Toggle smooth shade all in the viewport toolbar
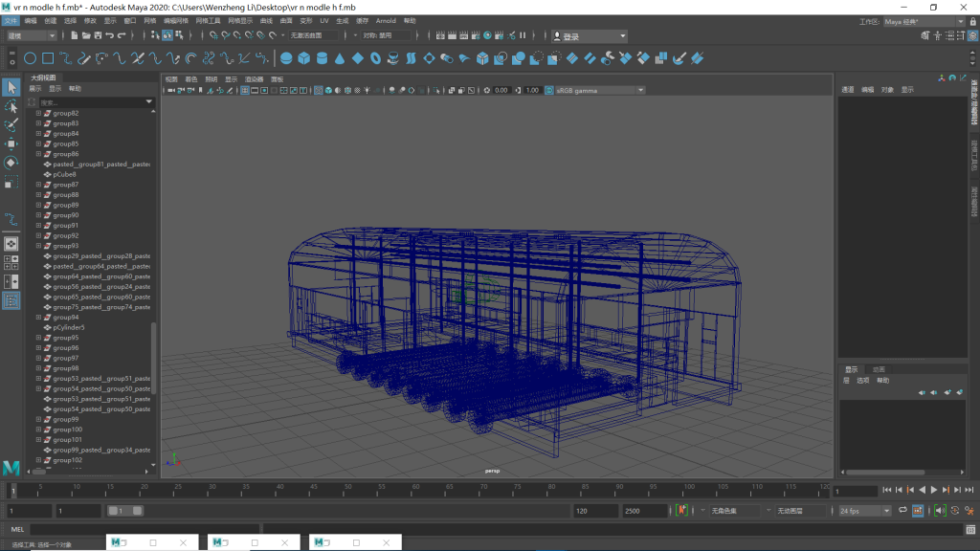980x551 pixels. (x=329, y=91)
